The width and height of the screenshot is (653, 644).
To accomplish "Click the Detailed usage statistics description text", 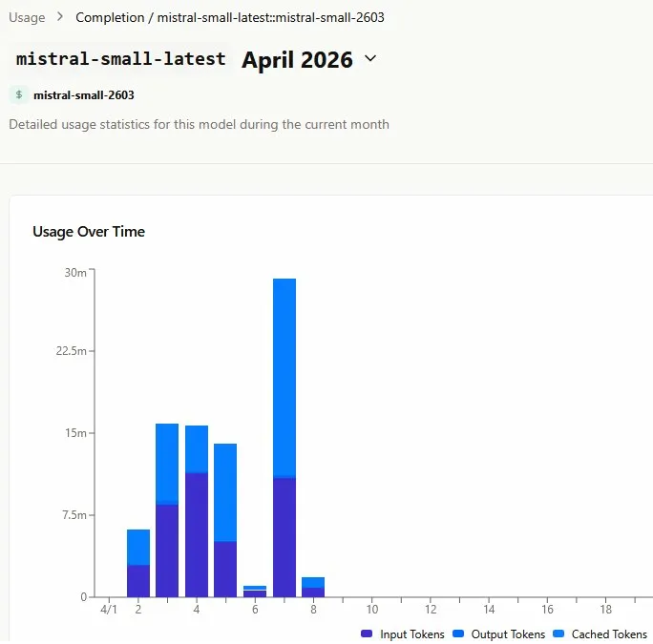I will 200,124.
